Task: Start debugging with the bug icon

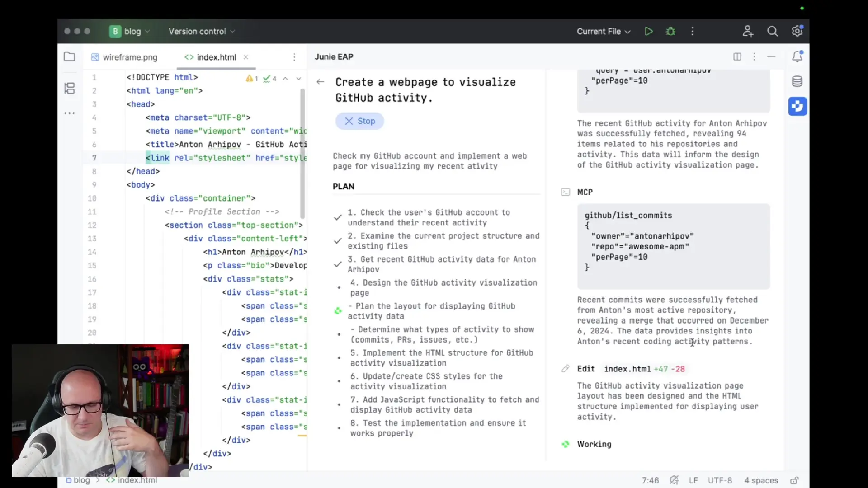Action: pyautogui.click(x=670, y=31)
